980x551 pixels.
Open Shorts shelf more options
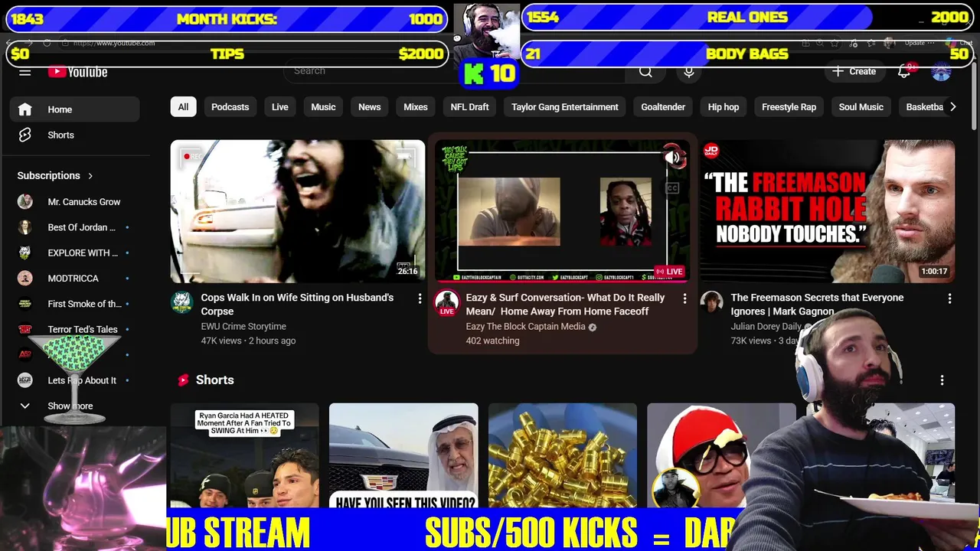tap(942, 380)
